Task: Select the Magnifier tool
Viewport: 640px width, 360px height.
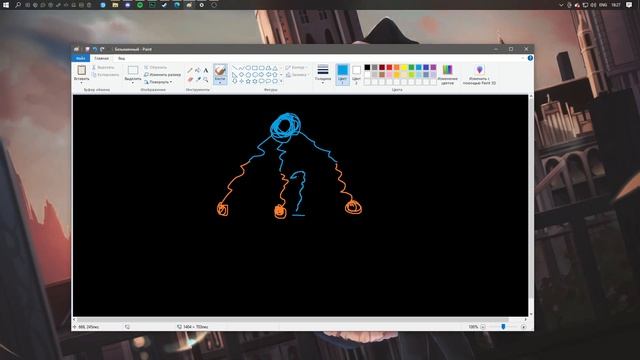Action: coord(206,79)
